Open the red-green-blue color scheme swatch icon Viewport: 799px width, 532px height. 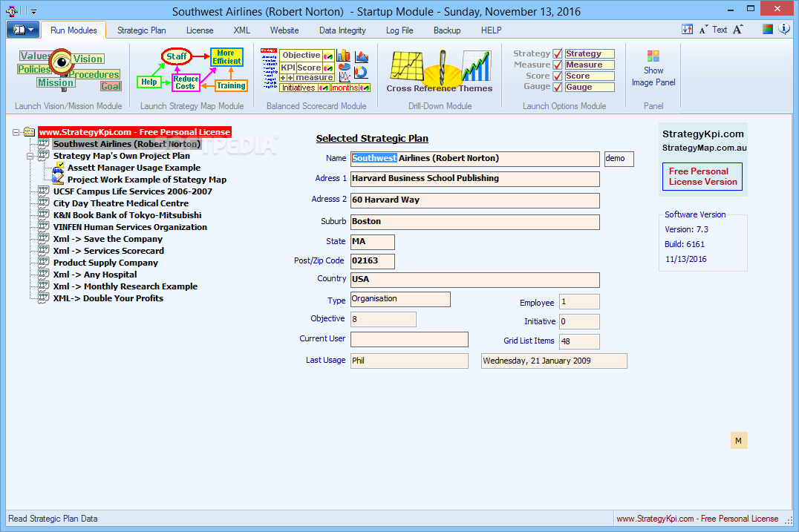[767, 29]
